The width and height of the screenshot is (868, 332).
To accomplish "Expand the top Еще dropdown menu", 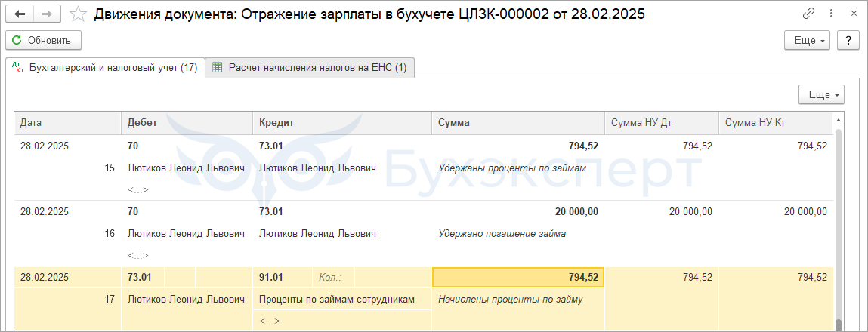I will (x=807, y=41).
